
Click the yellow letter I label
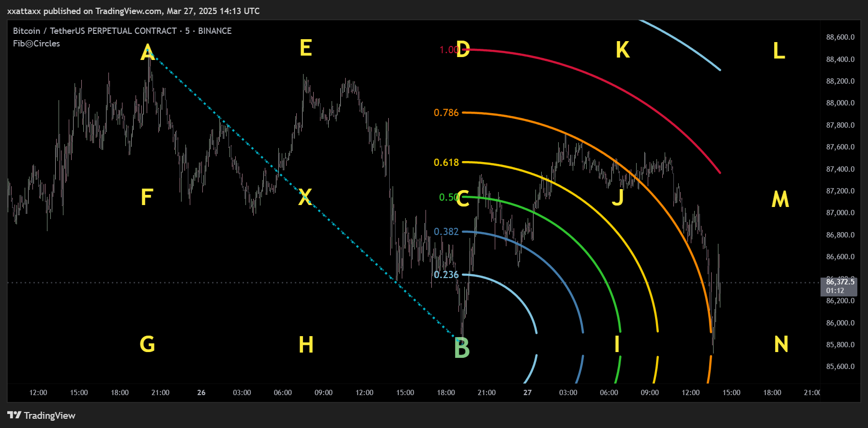click(x=617, y=344)
